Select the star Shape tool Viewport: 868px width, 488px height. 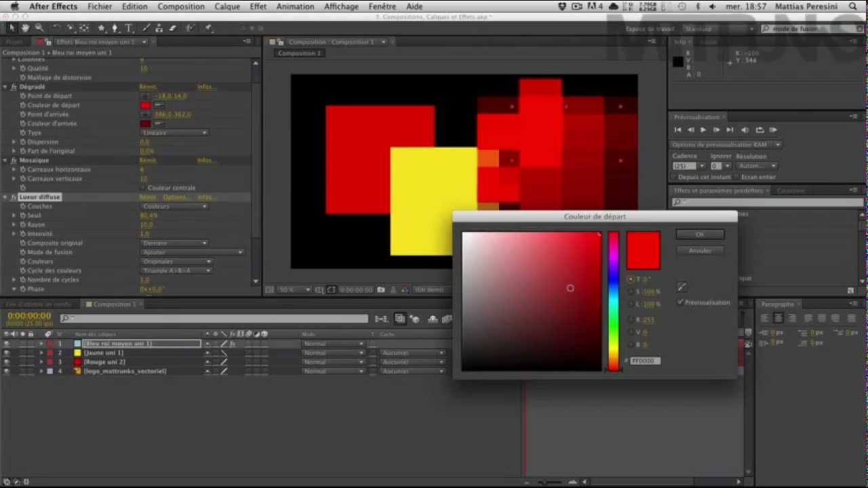102,28
